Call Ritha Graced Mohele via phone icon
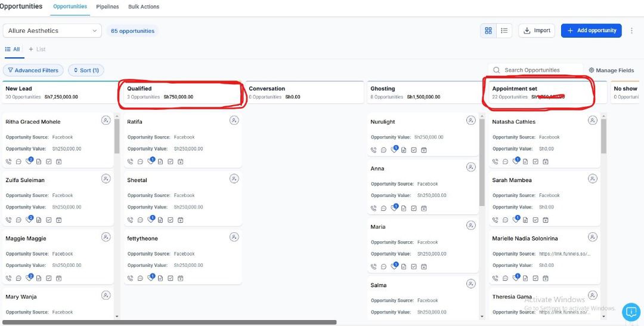Image resolution: width=644 pixels, height=326 pixels. coord(8,162)
